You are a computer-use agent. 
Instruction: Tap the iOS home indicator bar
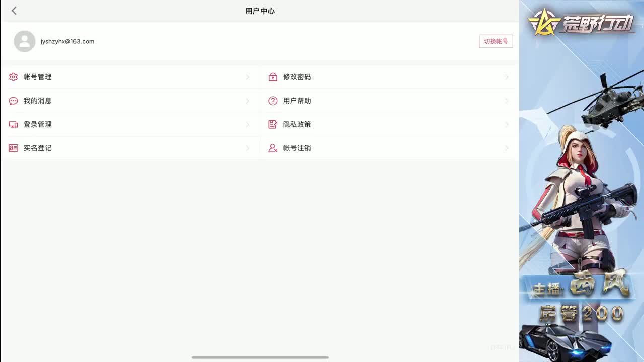click(x=260, y=357)
